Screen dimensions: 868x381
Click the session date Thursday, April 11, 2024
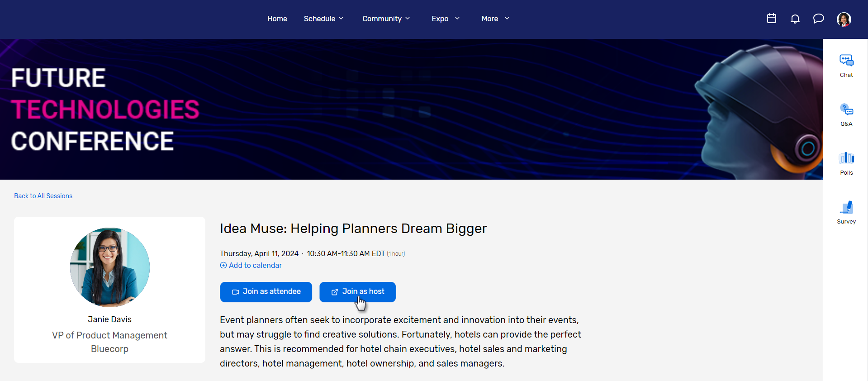[x=259, y=253]
